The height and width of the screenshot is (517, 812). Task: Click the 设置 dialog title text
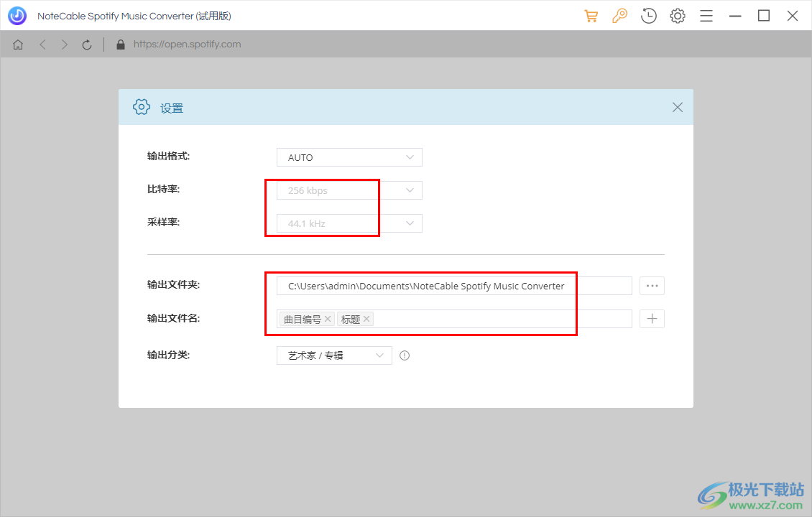click(172, 108)
